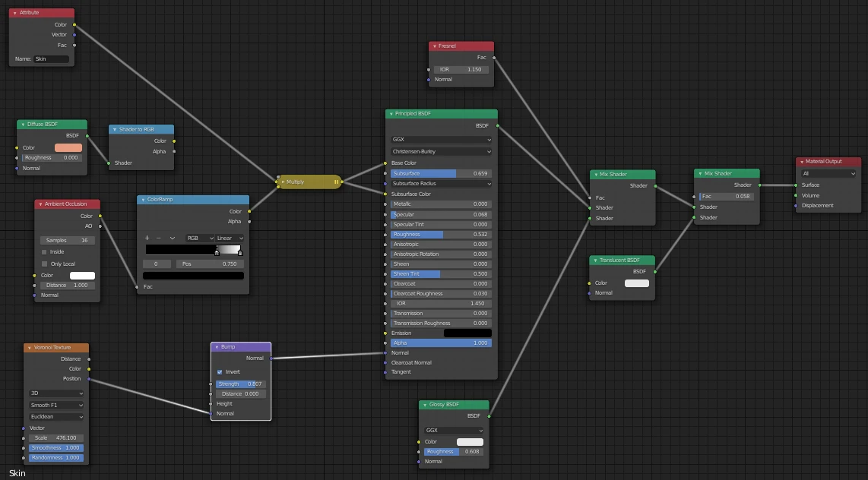Open the Smooth F1 feature dropdown in Voronoi
The height and width of the screenshot is (480, 868).
(x=56, y=405)
